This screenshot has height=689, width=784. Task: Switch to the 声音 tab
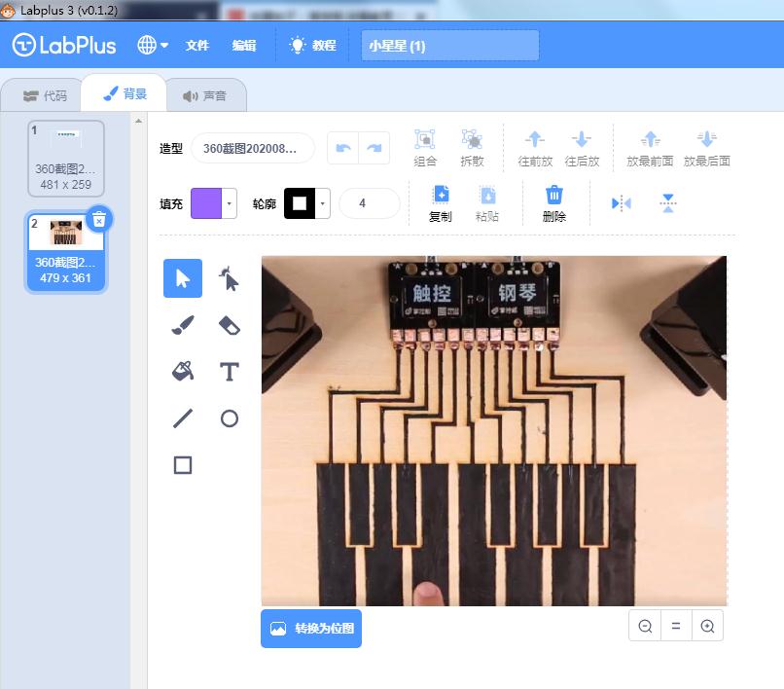(x=205, y=95)
